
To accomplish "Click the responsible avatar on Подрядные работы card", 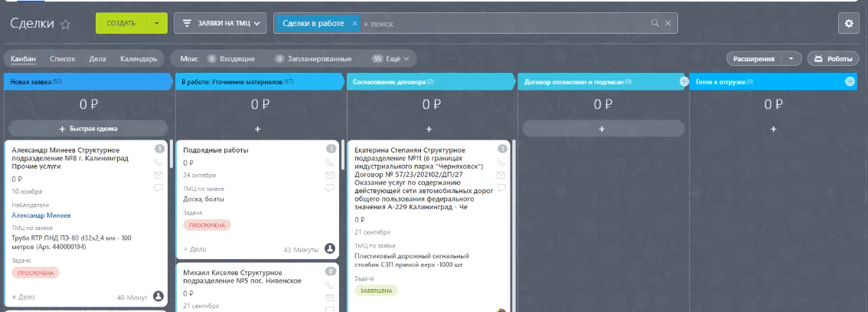I will click(x=330, y=249).
